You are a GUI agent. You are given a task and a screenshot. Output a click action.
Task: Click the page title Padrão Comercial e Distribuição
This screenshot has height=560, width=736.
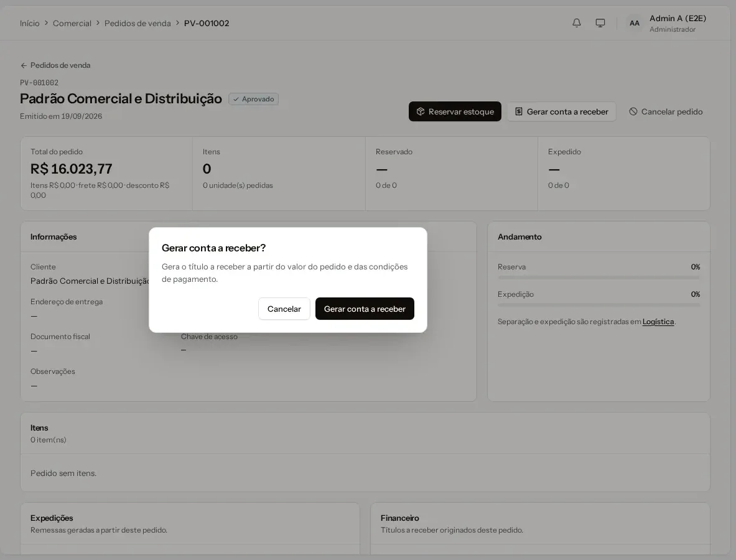point(121,98)
